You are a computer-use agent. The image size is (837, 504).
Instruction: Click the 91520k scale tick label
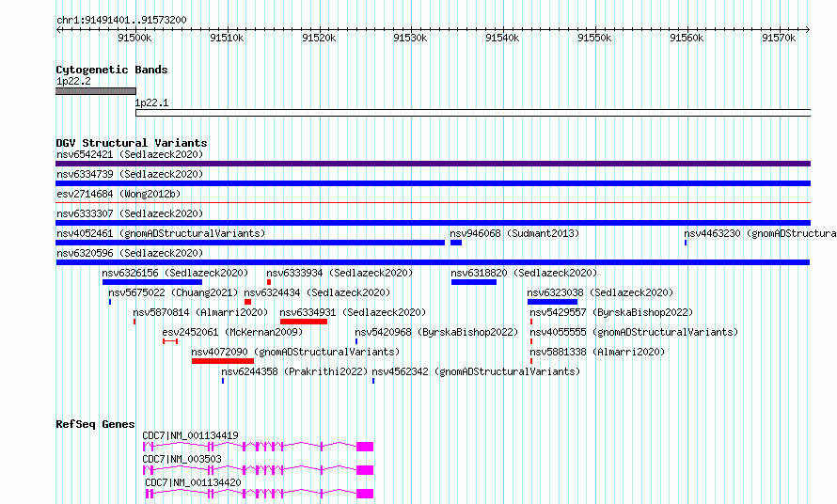coord(319,38)
